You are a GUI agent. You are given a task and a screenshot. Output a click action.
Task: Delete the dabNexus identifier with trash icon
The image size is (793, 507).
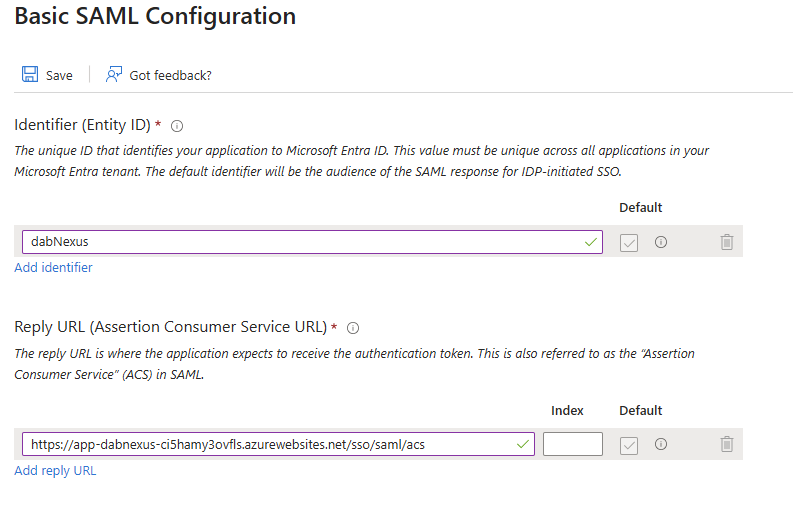click(727, 242)
